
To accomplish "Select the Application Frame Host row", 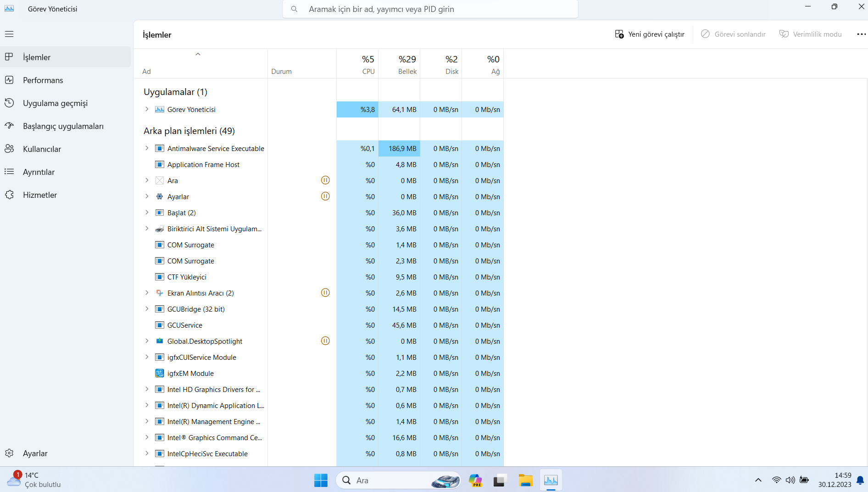I will [x=319, y=164].
